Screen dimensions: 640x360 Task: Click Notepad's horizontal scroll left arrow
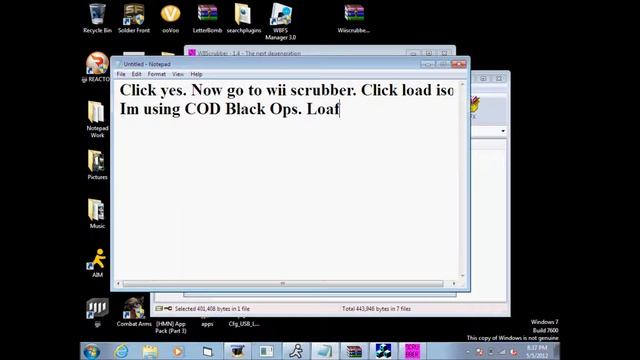coord(118,284)
